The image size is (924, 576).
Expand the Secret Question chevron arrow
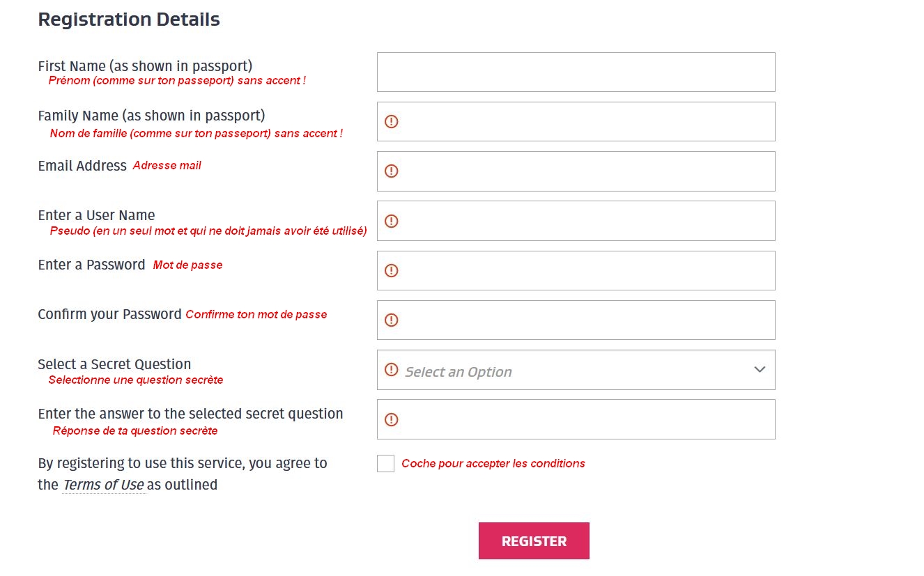click(760, 370)
